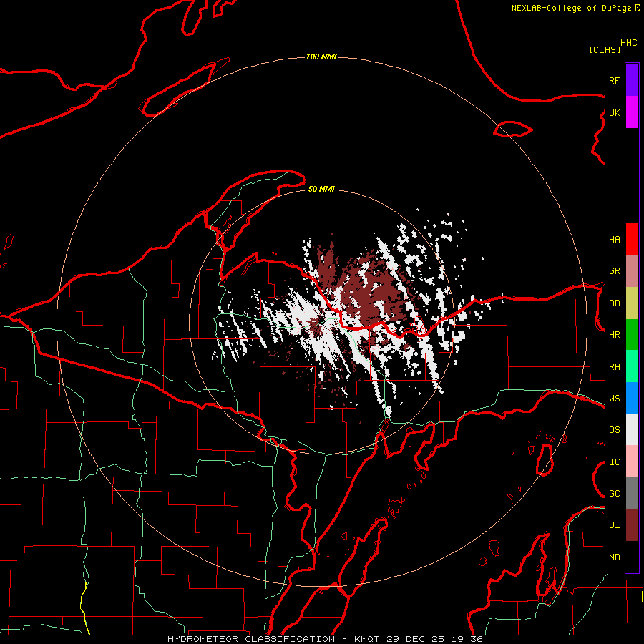
Task: Click the 'BD' legend label
Action: point(614,303)
